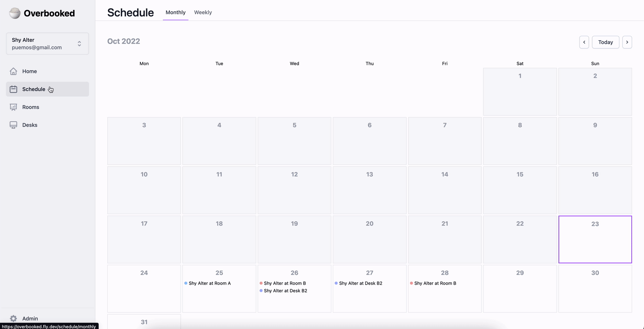Open Desks in the sidebar
Viewport: 644px width, 329px height.
click(x=47, y=125)
